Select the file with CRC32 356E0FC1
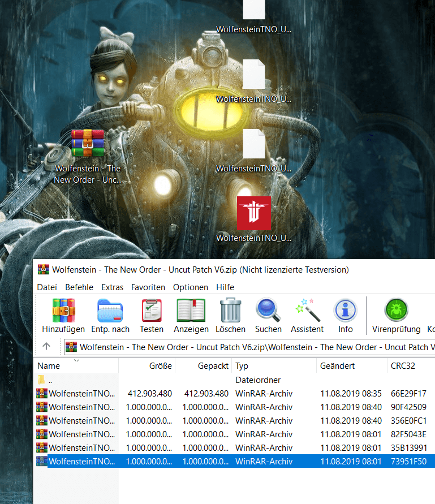435x504 pixels. coord(234,420)
